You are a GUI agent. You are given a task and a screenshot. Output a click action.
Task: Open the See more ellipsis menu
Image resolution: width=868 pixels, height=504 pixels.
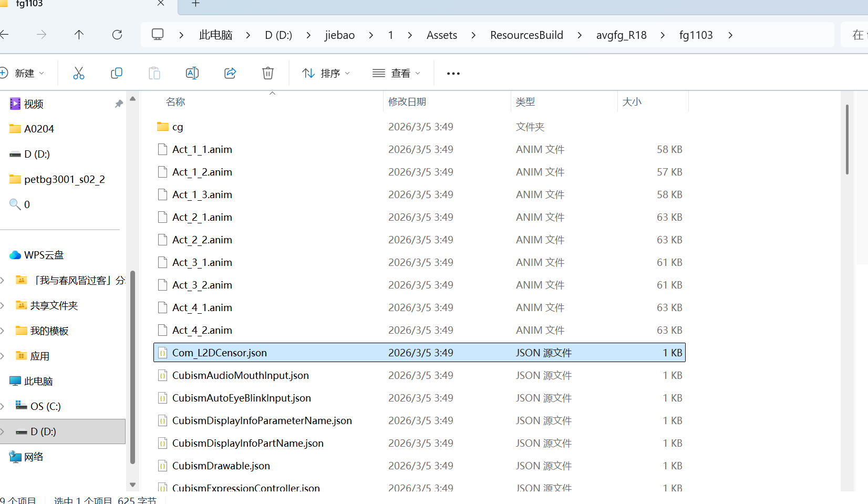click(x=453, y=74)
